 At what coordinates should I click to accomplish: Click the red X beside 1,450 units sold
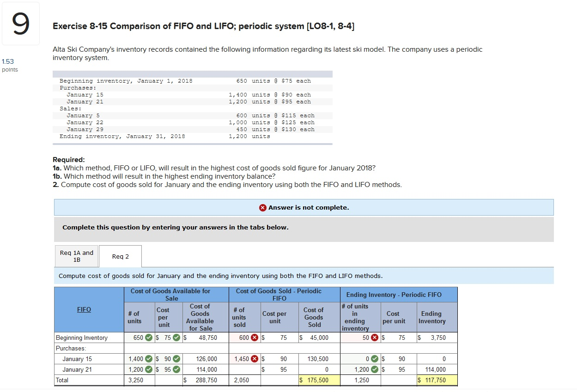[x=255, y=359]
